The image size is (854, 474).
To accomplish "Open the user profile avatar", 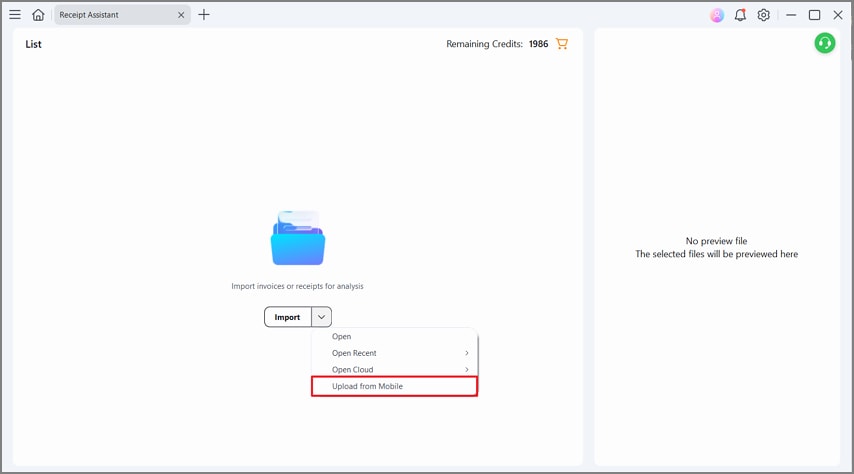I will click(x=717, y=15).
